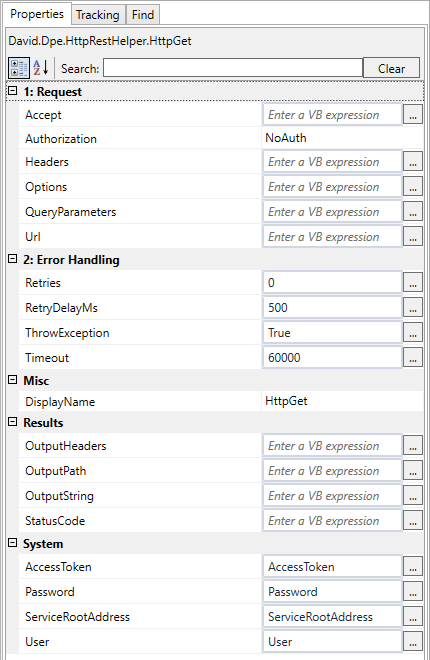Open ellipsis editor for Password property
Viewport: 430px width, 660px height.
click(x=413, y=592)
